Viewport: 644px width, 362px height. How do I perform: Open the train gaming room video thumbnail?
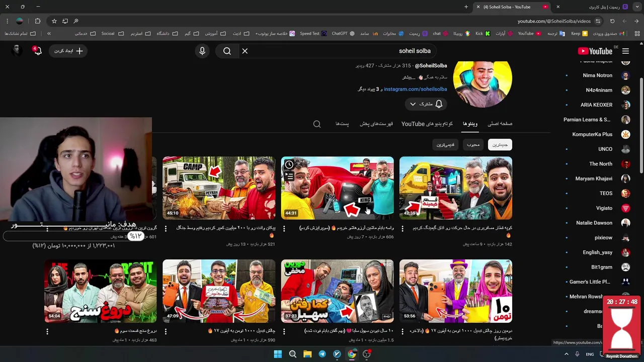pos(456,188)
